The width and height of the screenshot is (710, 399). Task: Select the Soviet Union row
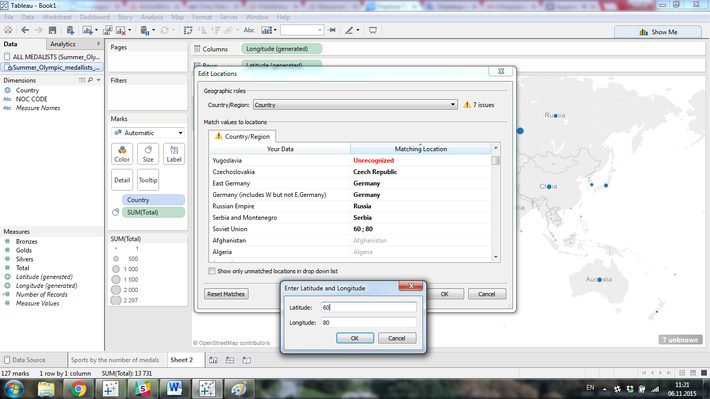(350, 229)
